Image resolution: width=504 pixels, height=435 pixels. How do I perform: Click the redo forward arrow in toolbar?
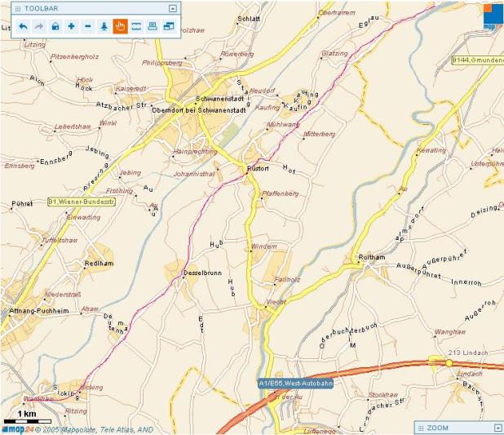point(39,26)
